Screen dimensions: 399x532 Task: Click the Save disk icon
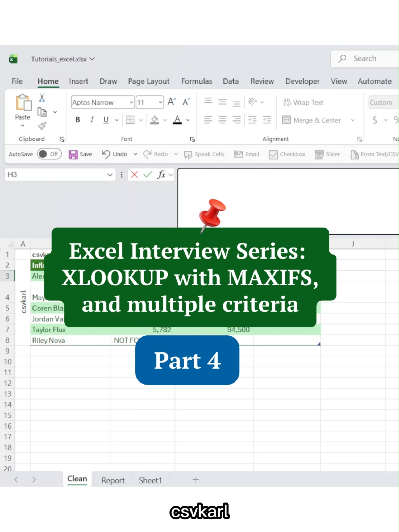click(73, 154)
